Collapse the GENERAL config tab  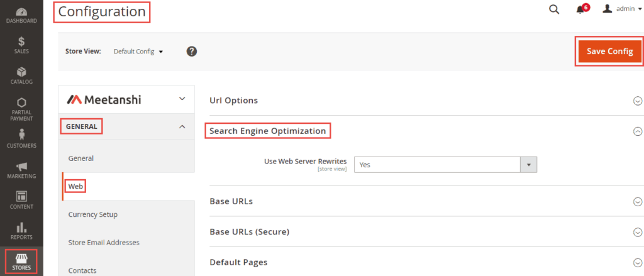click(x=126, y=126)
